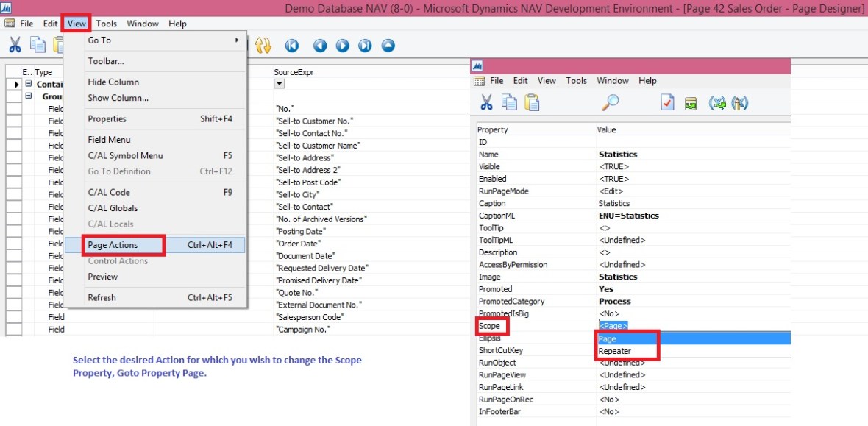This screenshot has height=426, width=868.
Task: Collapse the Container tree node
Action: 28,85
